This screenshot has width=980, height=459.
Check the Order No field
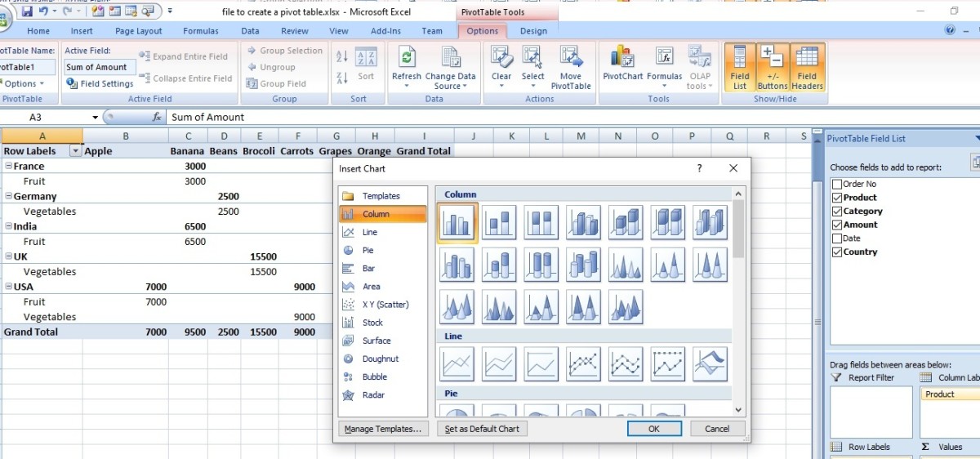836,184
